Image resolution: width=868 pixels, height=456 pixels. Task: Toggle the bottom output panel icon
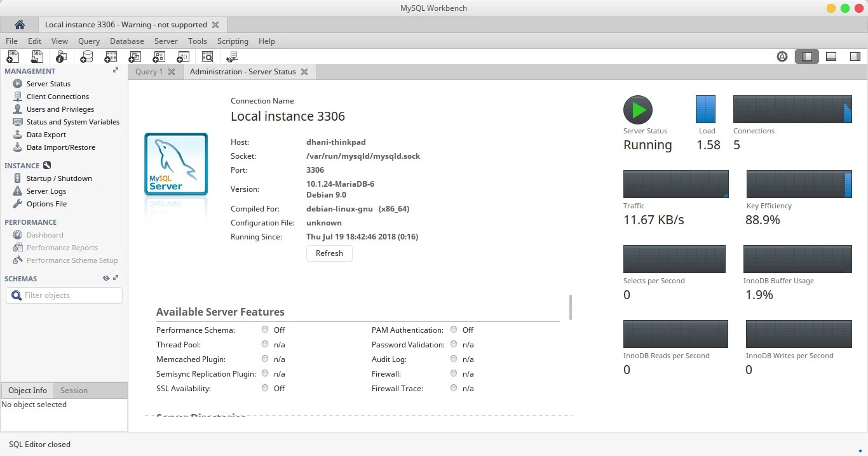[831, 57]
